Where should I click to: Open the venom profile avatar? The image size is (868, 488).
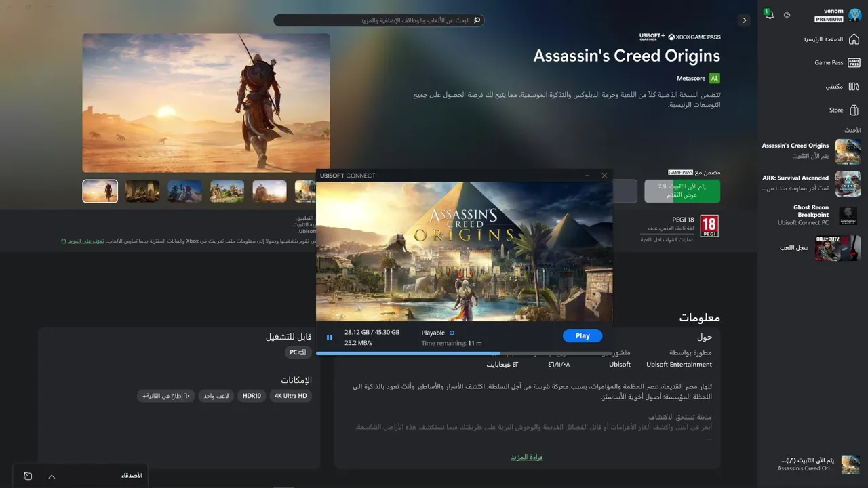point(854,15)
